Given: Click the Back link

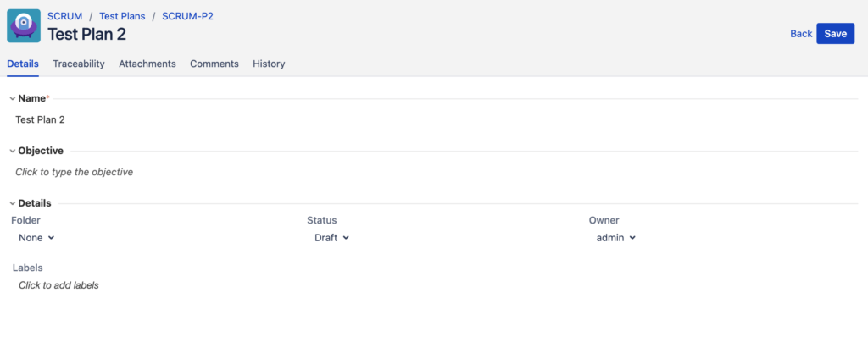Looking at the screenshot, I should pyautogui.click(x=800, y=34).
